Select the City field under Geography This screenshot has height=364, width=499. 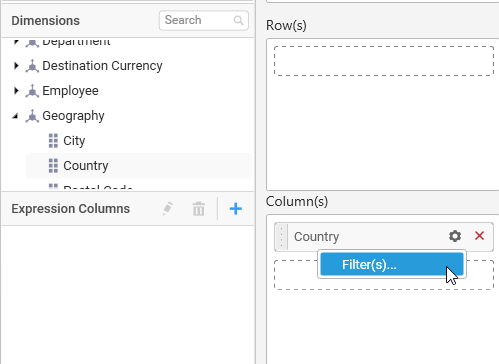tap(74, 141)
